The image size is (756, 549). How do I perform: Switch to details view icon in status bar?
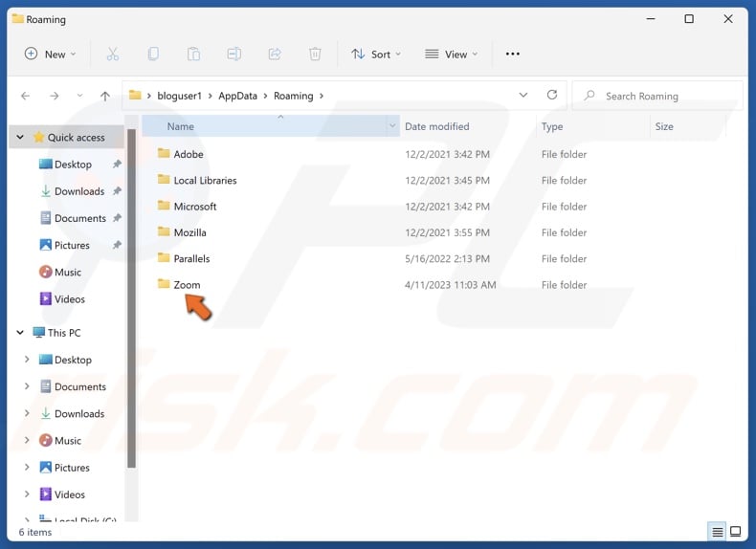coord(718,532)
